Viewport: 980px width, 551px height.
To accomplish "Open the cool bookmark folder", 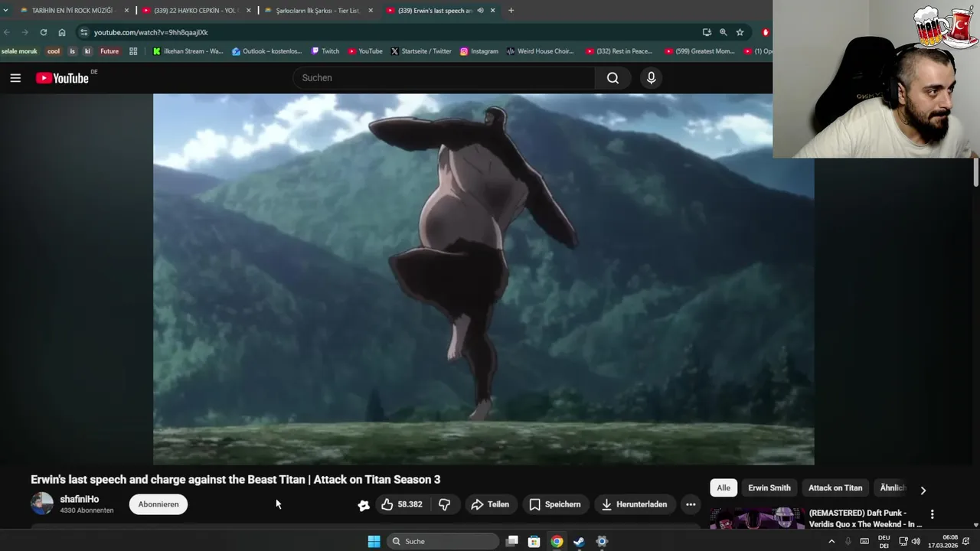I will (x=54, y=51).
